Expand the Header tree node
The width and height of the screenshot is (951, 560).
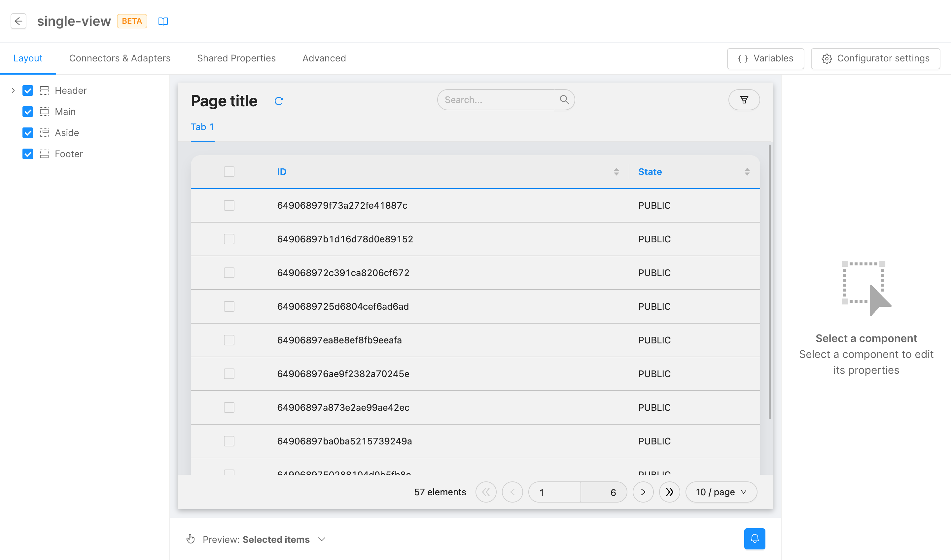(13, 90)
